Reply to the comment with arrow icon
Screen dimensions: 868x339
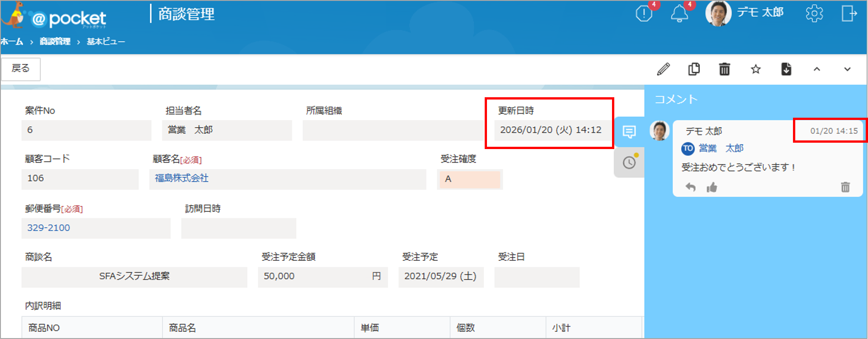click(690, 187)
